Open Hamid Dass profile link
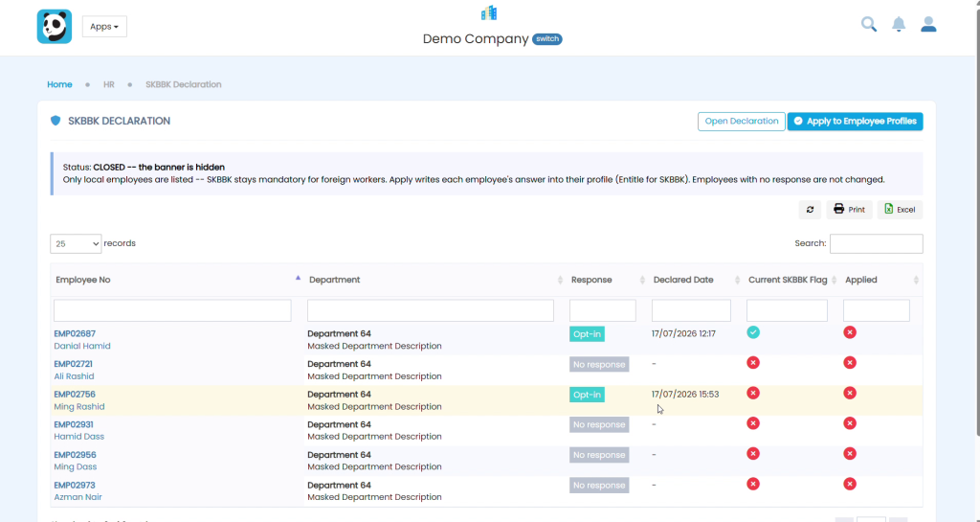 click(x=78, y=437)
